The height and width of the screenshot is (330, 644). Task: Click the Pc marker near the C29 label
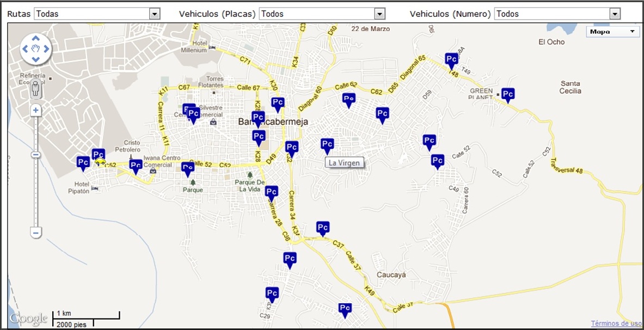click(x=272, y=295)
